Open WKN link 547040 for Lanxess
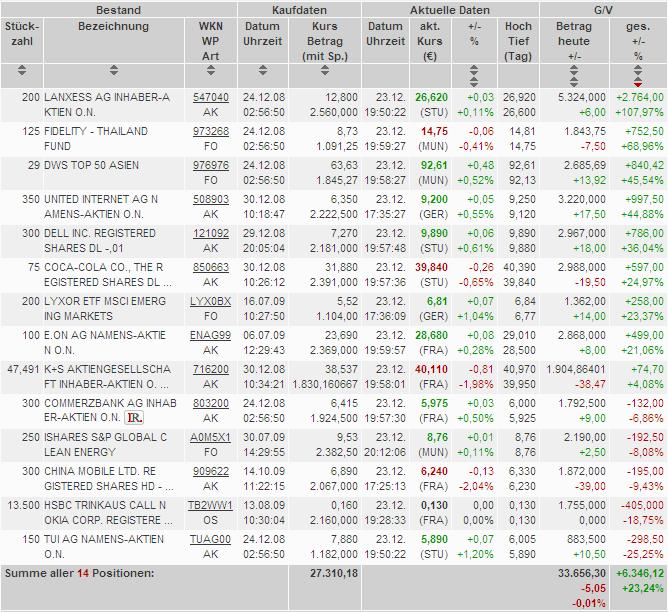 pos(210,98)
